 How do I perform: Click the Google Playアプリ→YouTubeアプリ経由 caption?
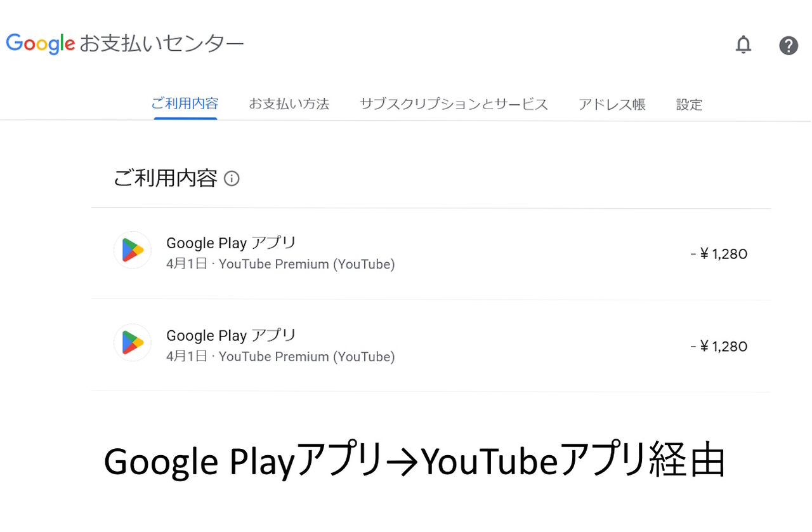[x=414, y=462]
